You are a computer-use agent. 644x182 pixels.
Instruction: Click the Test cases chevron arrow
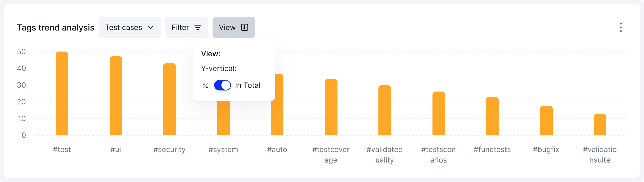[x=151, y=27]
